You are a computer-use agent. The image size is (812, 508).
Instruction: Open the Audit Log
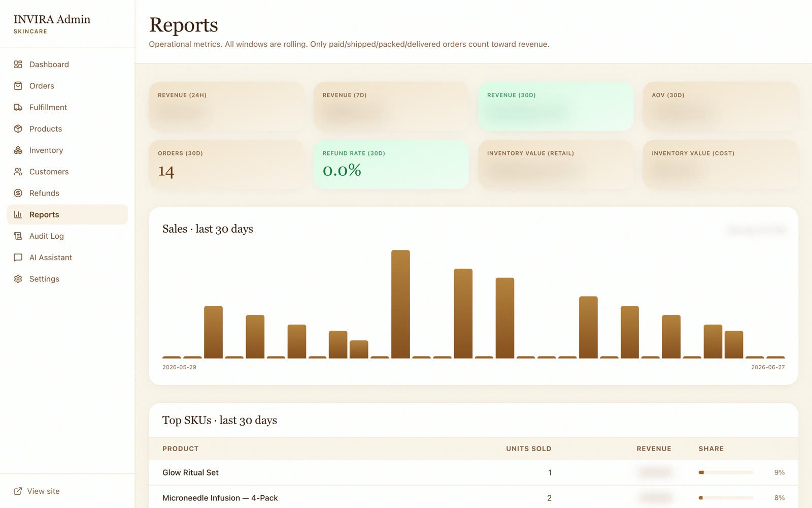click(67, 236)
